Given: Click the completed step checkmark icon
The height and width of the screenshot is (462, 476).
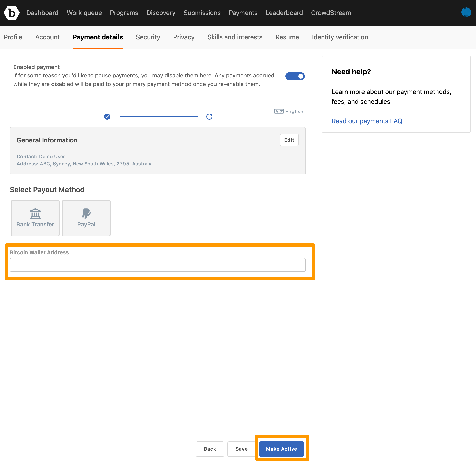Looking at the screenshot, I should point(107,116).
